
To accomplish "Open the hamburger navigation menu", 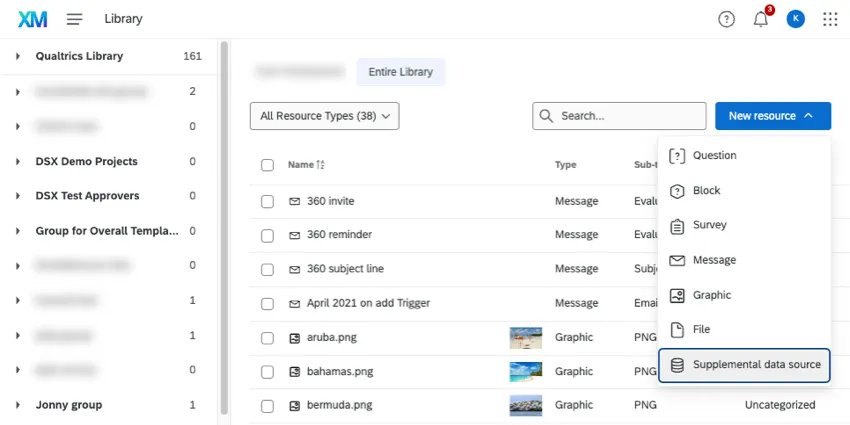I will (x=74, y=19).
